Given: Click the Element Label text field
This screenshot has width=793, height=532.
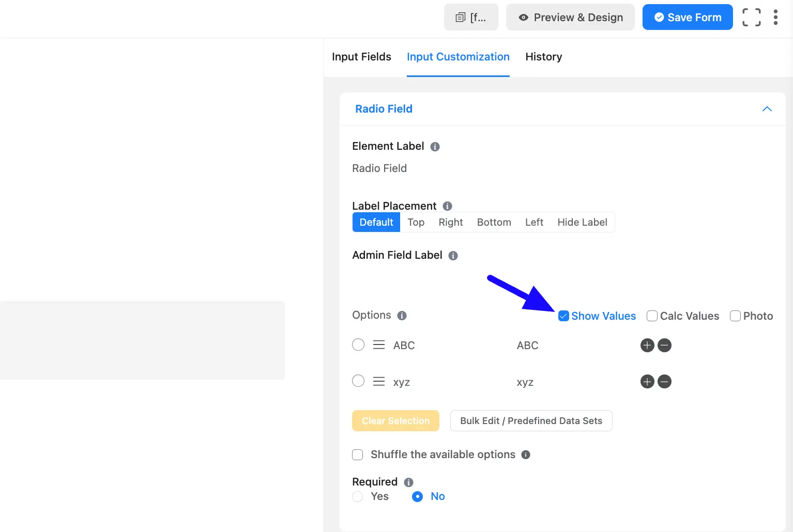Looking at the screenshot, I should point(465,168).
